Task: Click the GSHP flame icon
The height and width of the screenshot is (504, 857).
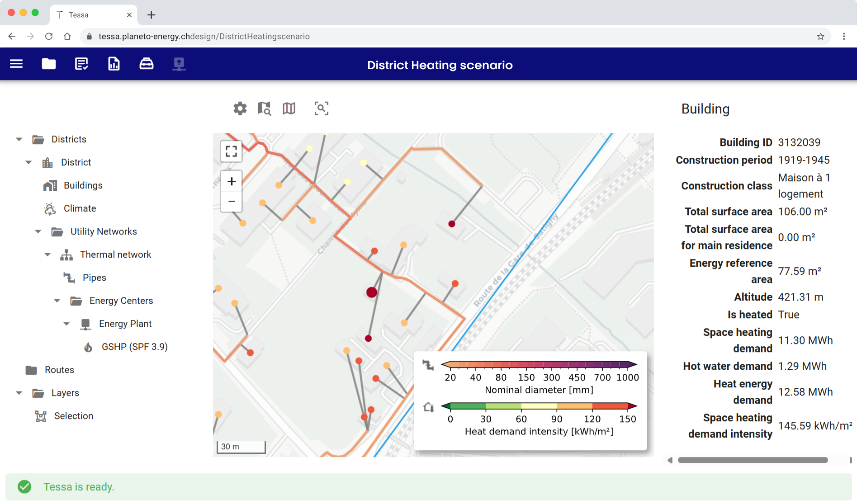Action: (x=88, y=347)
